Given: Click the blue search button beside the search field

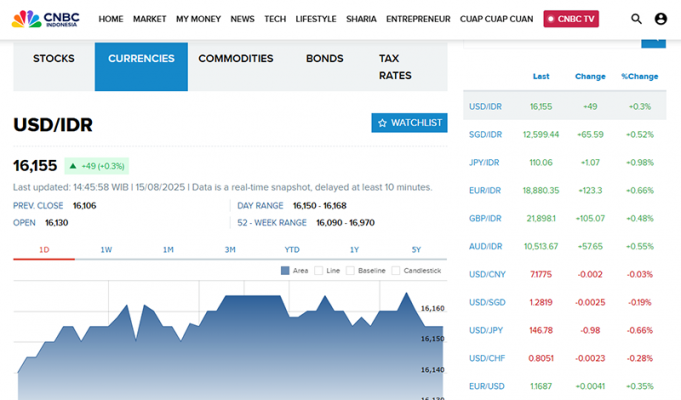Looking at the screenshot, I should pyautogui.click(x=653, y=41).
